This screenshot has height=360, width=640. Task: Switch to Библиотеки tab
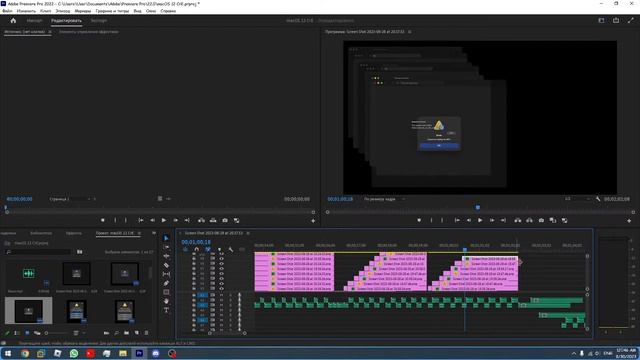(41, 233)
